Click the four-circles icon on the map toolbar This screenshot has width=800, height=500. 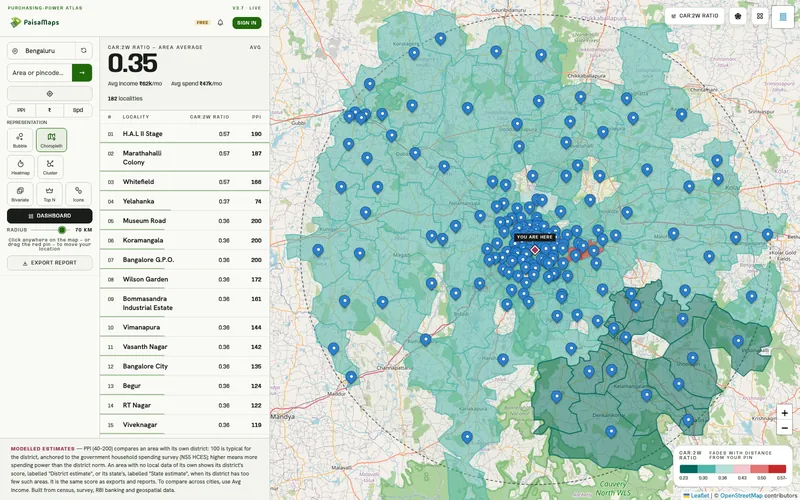tap(760, 16)
